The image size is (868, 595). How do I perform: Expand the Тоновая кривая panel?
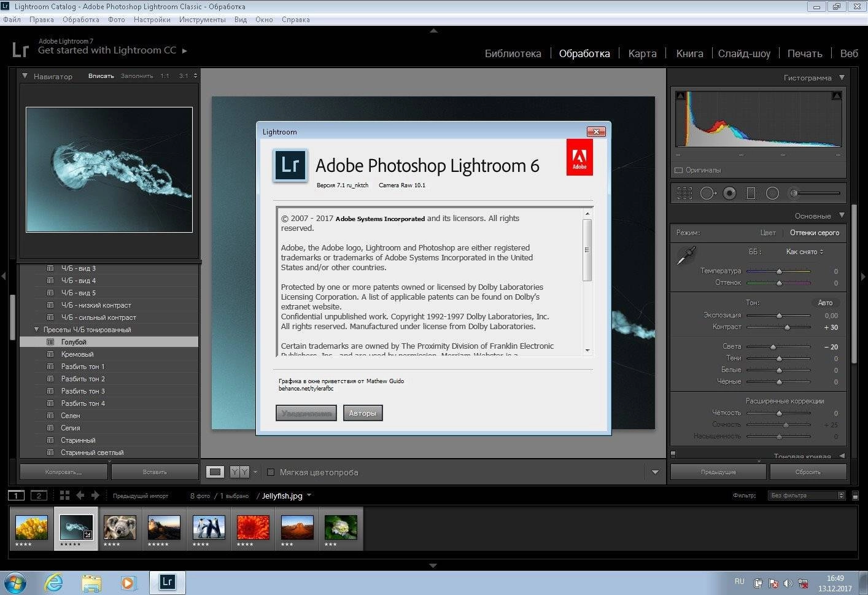tap(842, 456)
